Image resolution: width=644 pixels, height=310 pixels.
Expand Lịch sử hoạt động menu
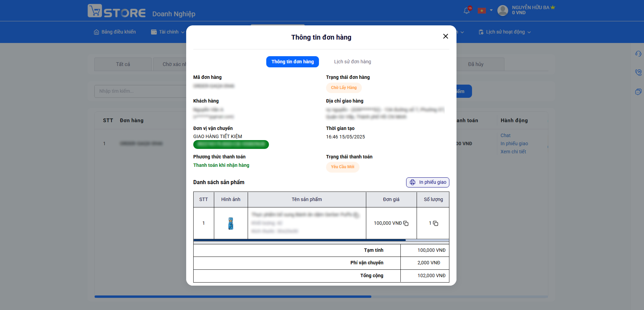point(504,32)
